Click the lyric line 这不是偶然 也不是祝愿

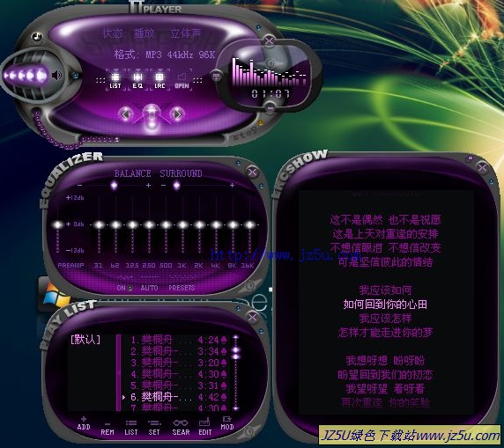coord(385,220)
